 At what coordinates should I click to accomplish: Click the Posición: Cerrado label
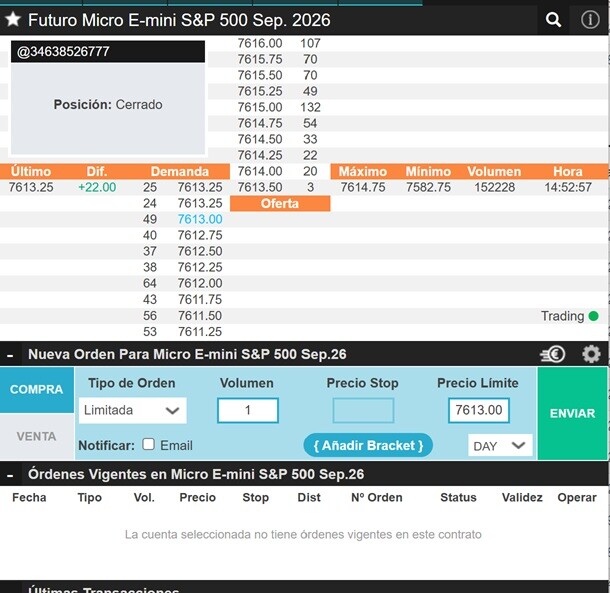(x=108, y=104)
